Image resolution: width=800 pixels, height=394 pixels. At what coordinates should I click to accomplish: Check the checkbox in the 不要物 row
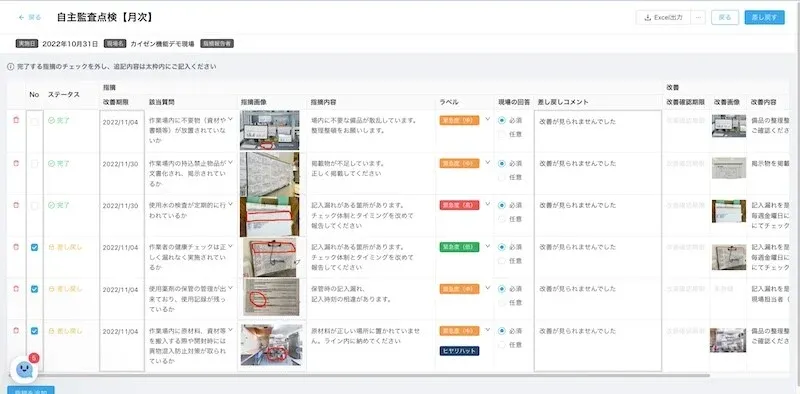coord(34,121)
